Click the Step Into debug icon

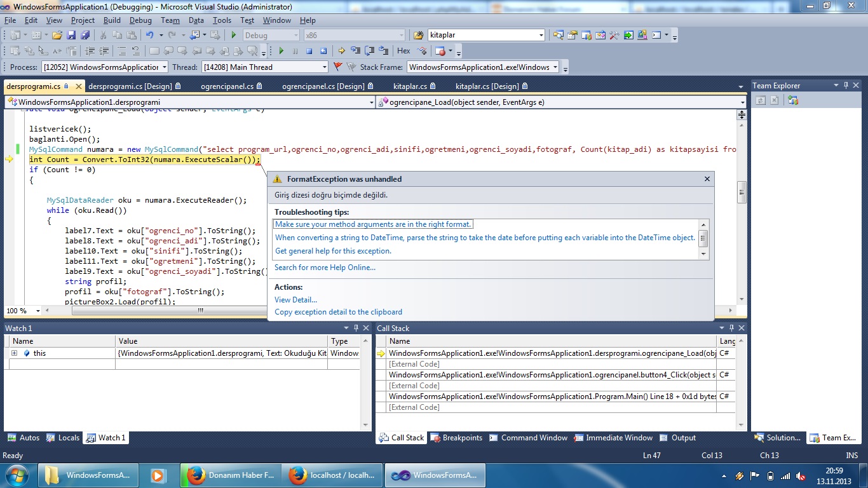point(355,51)
